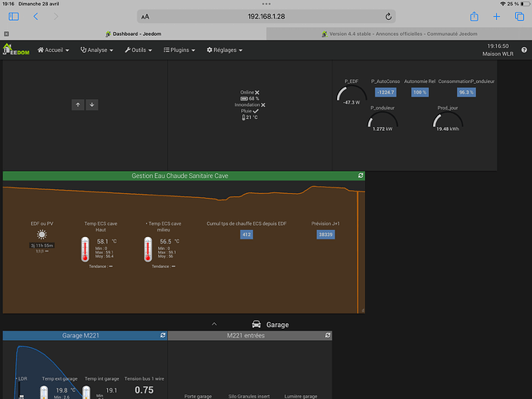Image resolution: width=532 pixels, height=399 pixels.
Task: Click the Temp ext garage thermometer icon
Action: pyautogui.click(x=44, y=393)
